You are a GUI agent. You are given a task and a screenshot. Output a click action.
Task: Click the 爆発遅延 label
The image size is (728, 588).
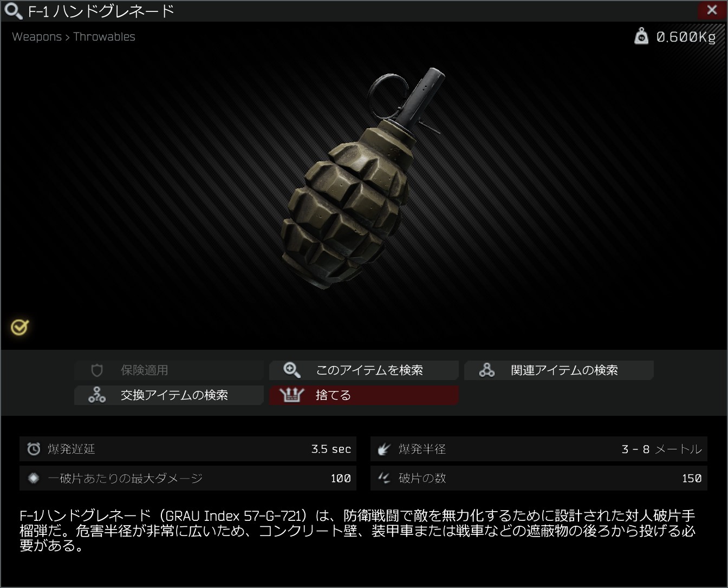click(x=71, y=449)
